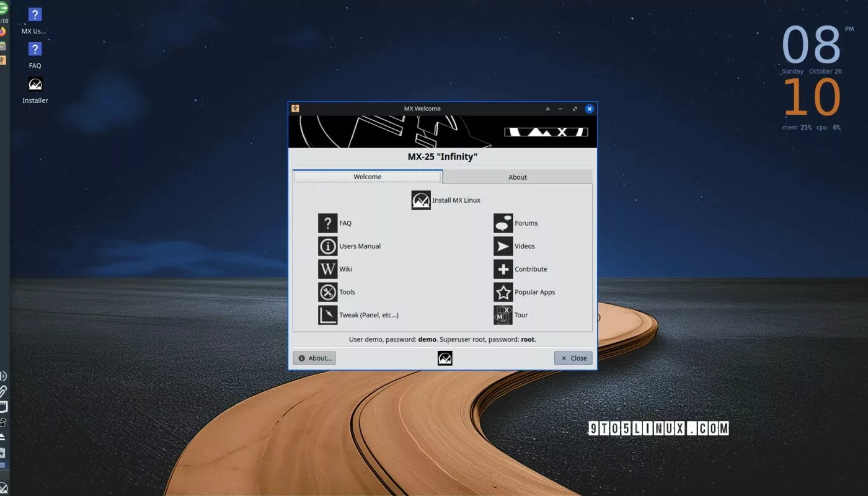The height and width of the screenshot is (496, 868).
Task: Open the Forums speech bubble icon
Action: [503, 223]
